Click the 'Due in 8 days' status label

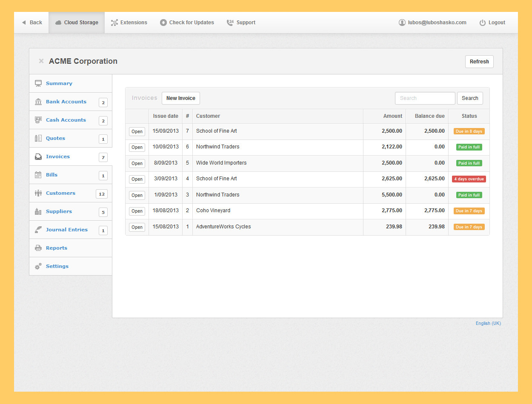click(469, 131)
